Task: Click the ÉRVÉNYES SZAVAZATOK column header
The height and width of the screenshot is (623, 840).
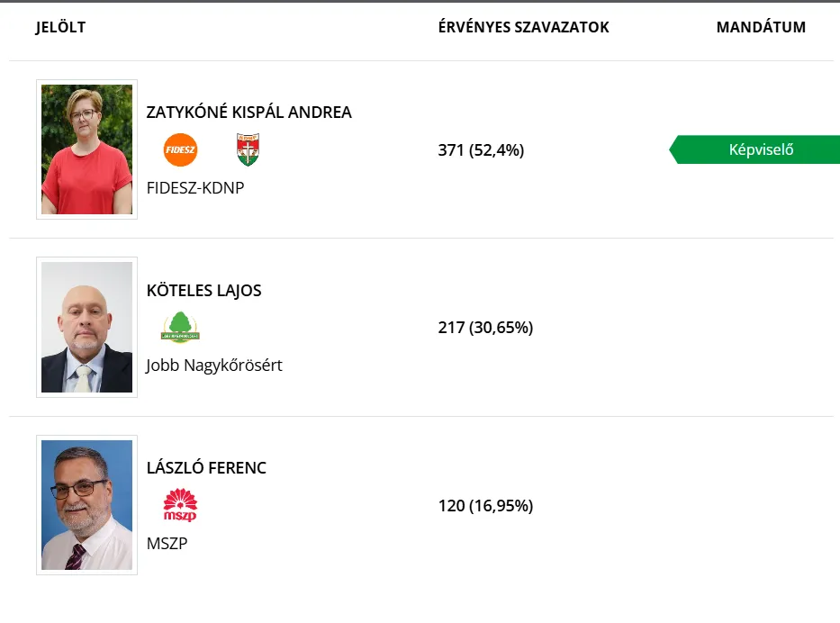Action: (523, 27)
